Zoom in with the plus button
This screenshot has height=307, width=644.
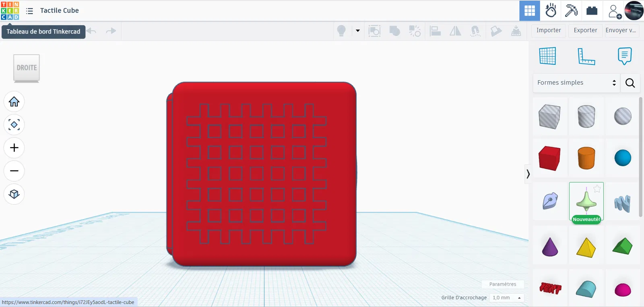point(14,148)
